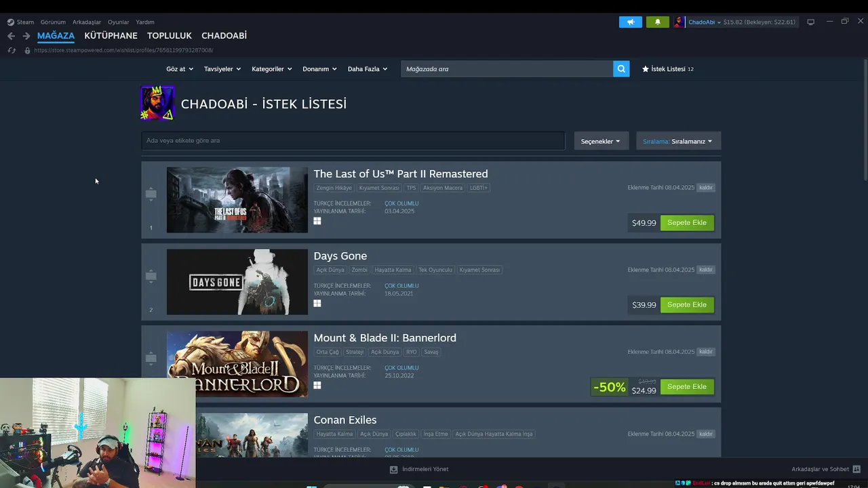
Task: Open the Days Gone title link
Action: 340,256
